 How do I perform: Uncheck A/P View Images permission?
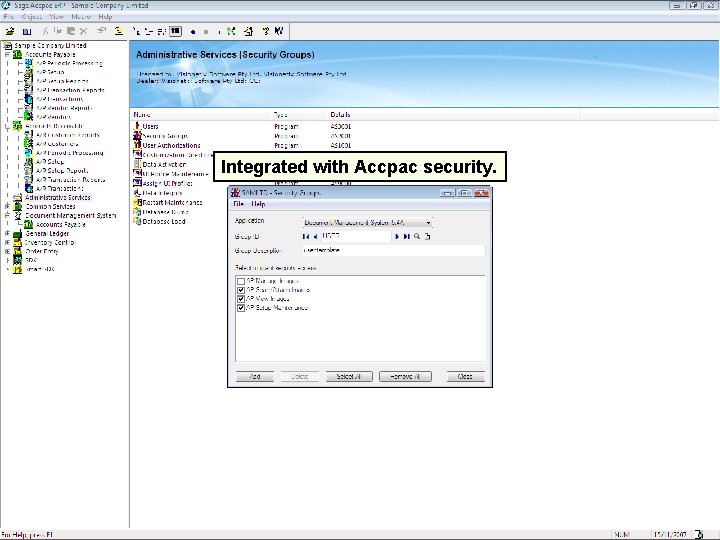[x=241, y=299]
